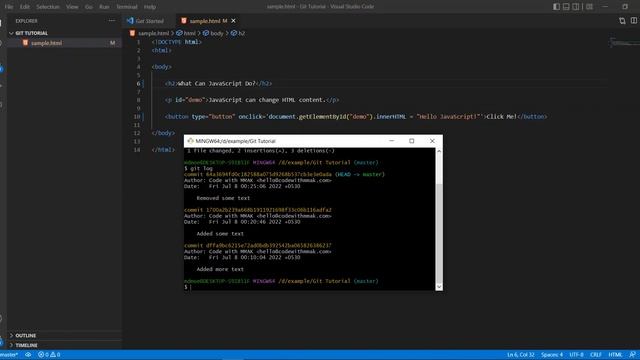Viewport: 640px width, 360px height.
Task: Click the HTML file icon on sample.html tab
Action: point(184,20)
